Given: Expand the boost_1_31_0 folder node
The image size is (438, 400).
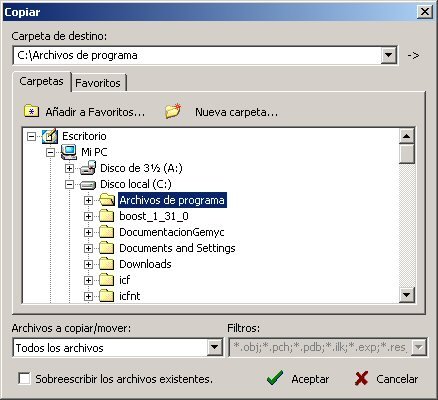Looking at the screenshot, I should (88, 216).
